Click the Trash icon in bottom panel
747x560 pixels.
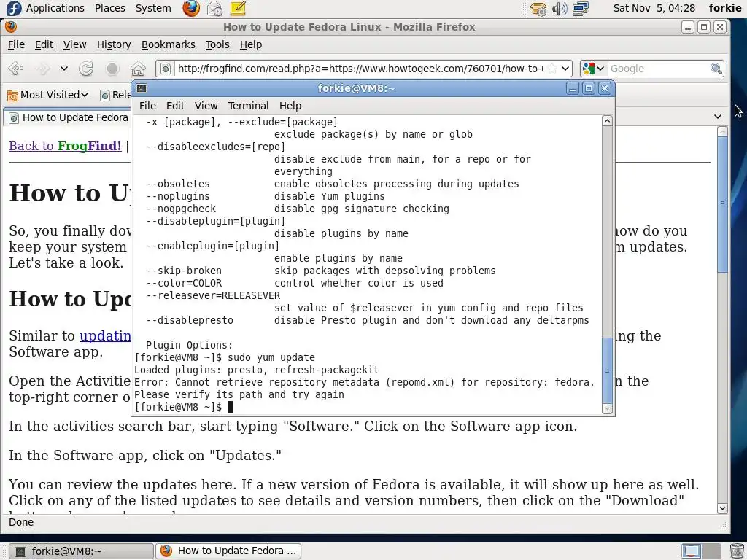pyautogui.click(x=737, y=551)
